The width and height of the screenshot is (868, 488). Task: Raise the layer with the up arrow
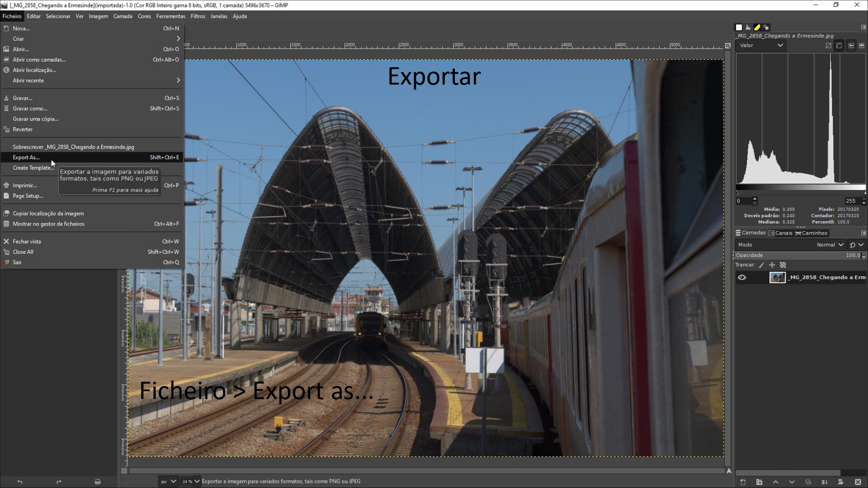point(776,482)
